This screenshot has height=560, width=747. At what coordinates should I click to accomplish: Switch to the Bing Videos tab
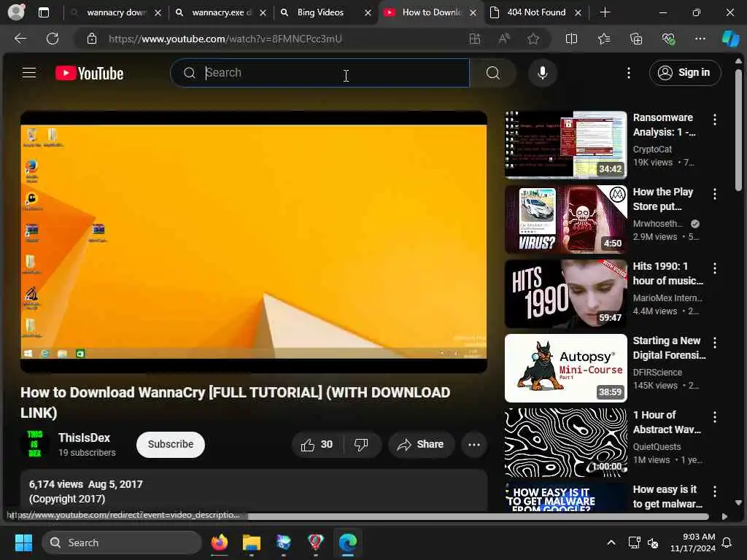pyautogui.click(x=320, y=12)
